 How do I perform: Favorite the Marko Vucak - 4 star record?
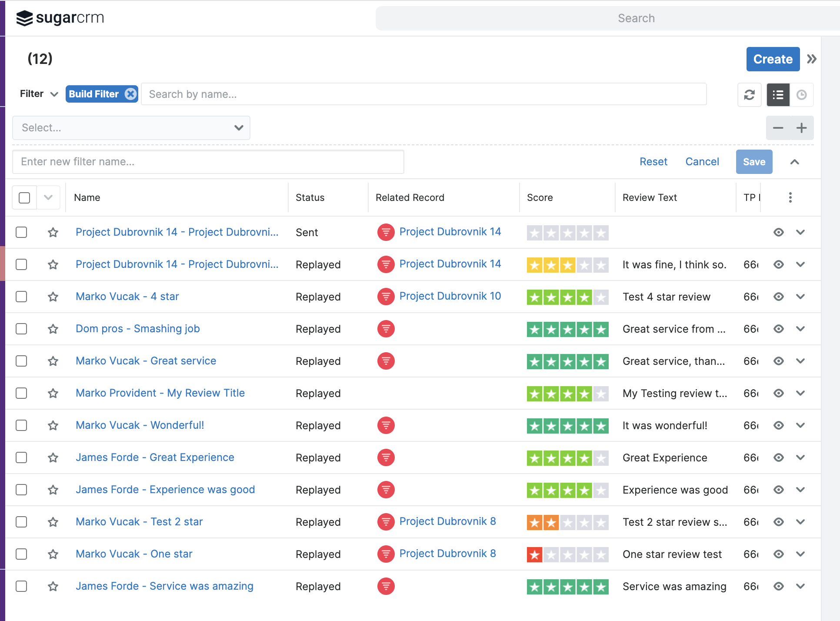point(53,297)
